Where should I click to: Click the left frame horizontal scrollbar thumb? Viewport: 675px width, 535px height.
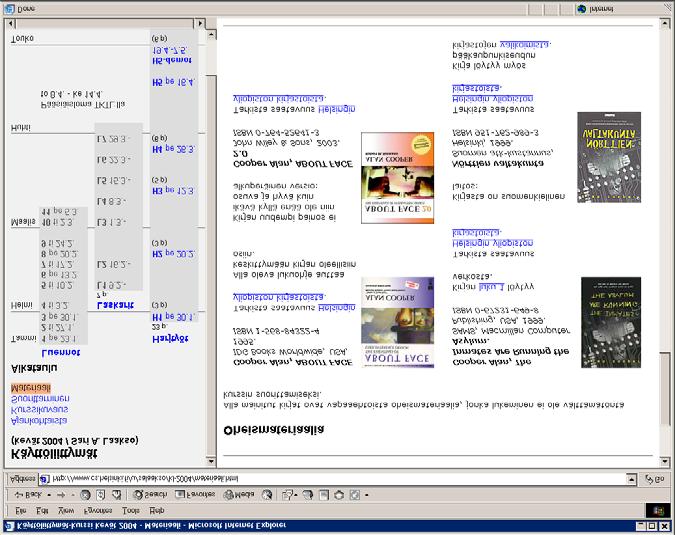[105, 23]
